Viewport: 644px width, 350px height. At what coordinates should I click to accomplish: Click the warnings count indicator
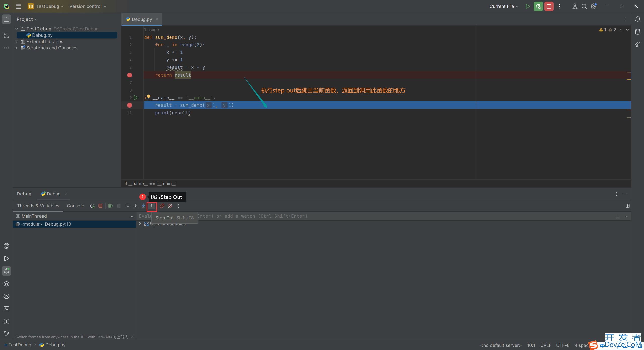click(608, 30)
